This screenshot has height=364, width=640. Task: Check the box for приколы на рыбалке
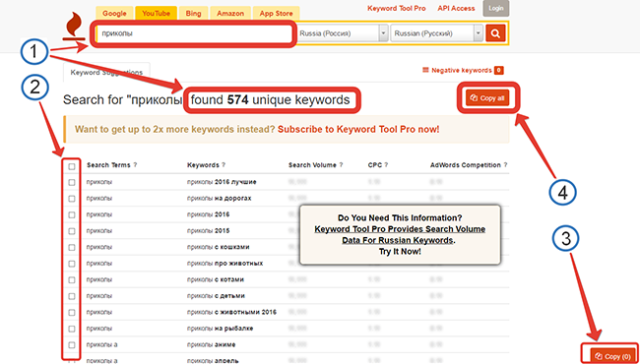72,329
